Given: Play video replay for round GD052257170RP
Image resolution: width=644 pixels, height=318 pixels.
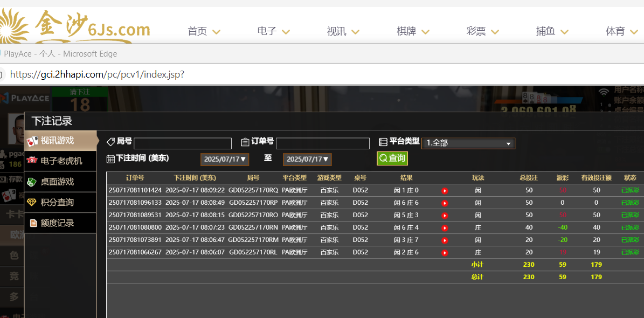Looking at the screenshot, I should 445,203.
